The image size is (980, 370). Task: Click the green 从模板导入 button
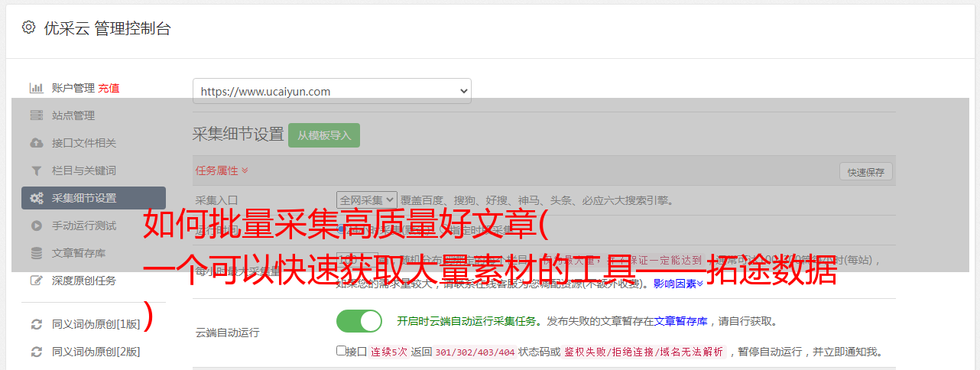(x=324, y=135)
